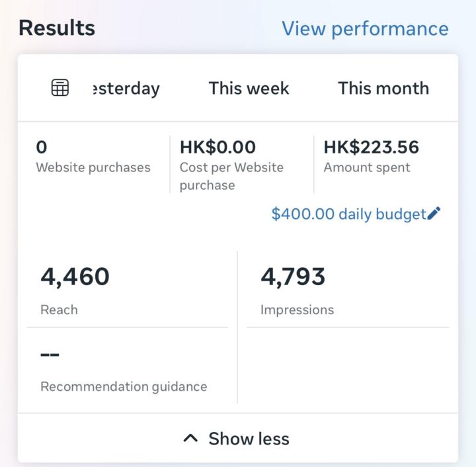
Task: Click the Amount spent label
Action: point(367,167)
